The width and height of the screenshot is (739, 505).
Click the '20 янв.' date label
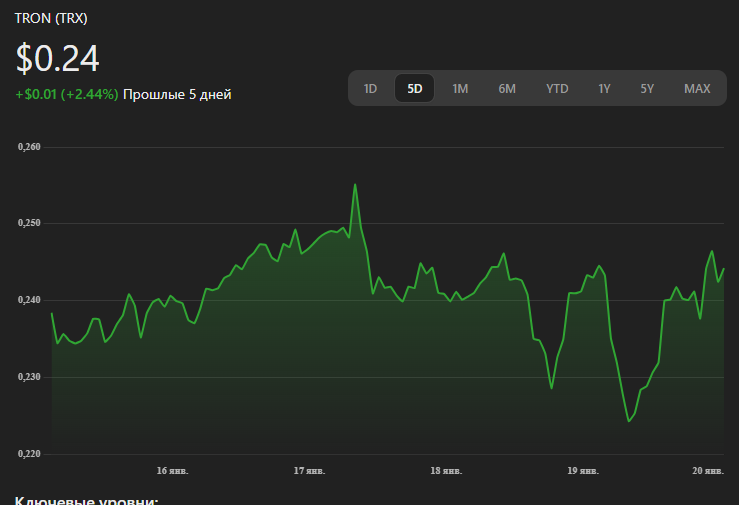click(x=708, y=471)
